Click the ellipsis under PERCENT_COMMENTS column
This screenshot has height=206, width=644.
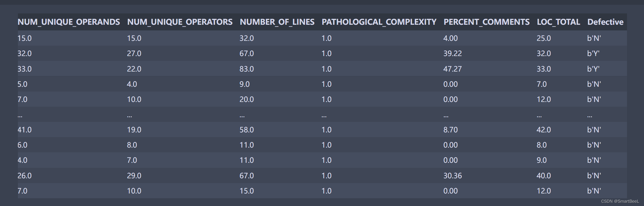[x=446, y=116]
